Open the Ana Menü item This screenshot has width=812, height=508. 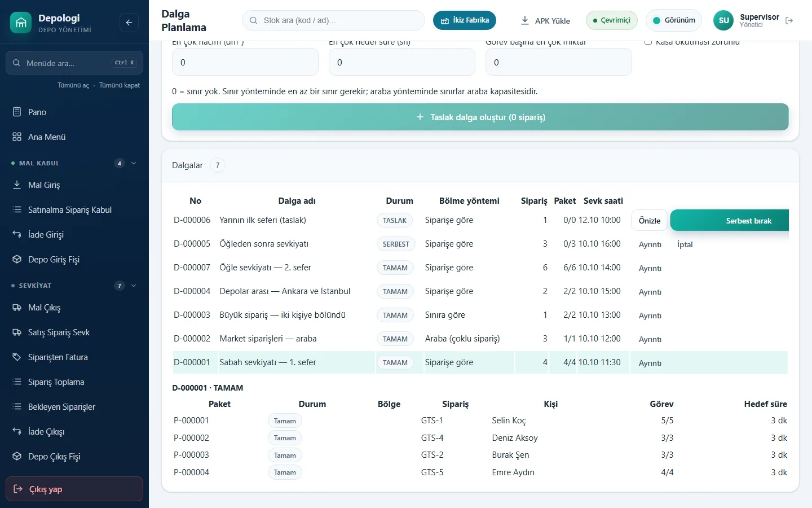pos(74,137)
